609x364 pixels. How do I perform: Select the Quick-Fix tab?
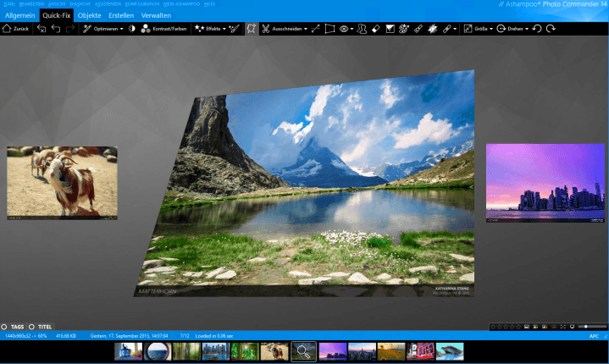pyautogui.click(x=57, y=15)
